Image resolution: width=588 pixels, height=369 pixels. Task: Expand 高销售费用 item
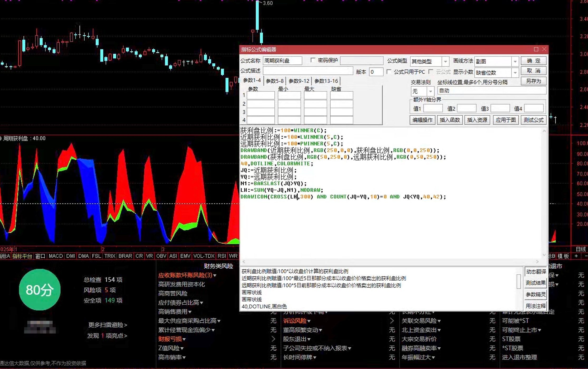pos(190,312)
